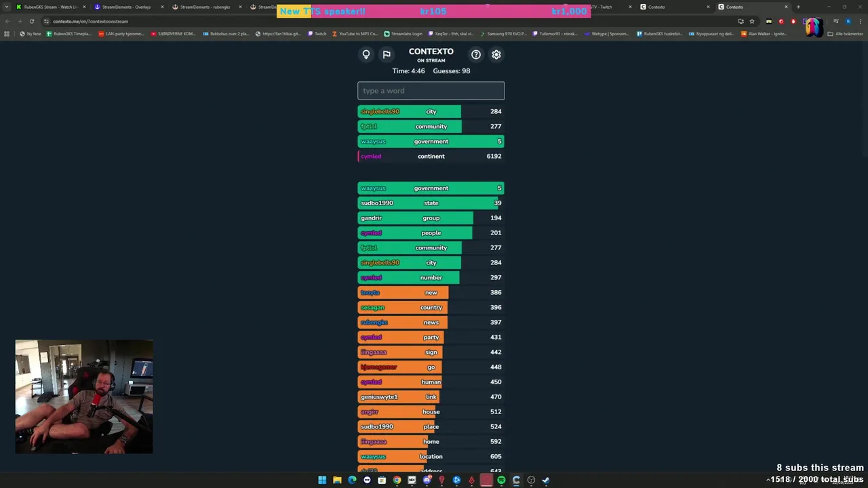This screenshot has height=488, width=868.
Task: Reload the page with refresh icon
Action: click(x=31, y=21)
